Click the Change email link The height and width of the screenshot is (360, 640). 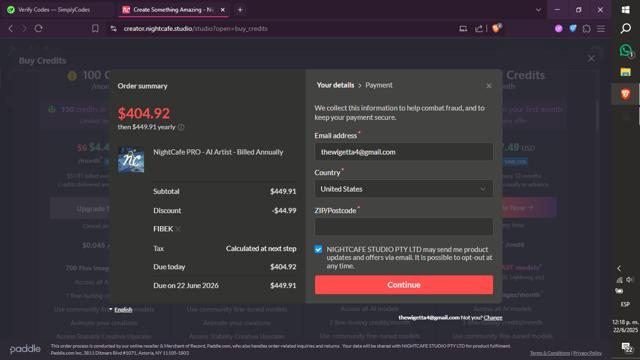point(493,318)
